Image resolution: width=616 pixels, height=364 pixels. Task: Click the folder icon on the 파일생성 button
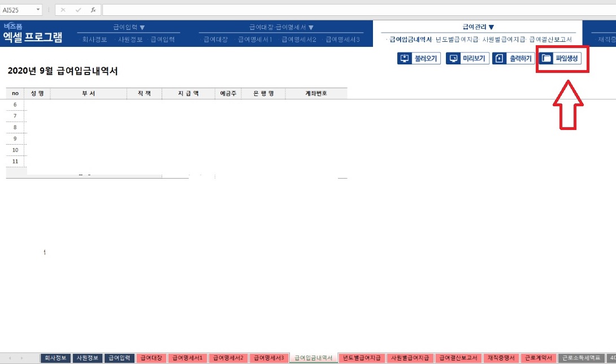(546, 58)
